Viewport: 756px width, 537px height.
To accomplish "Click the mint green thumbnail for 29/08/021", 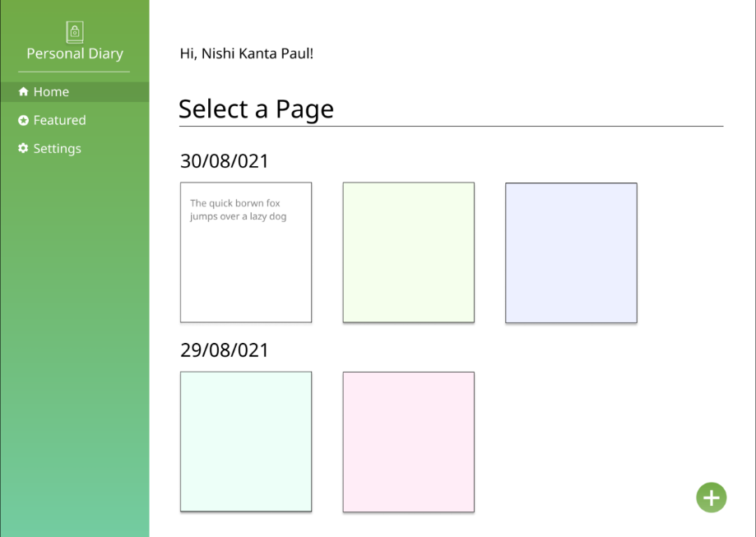I will pyautogui.click(x=245, y=442).
